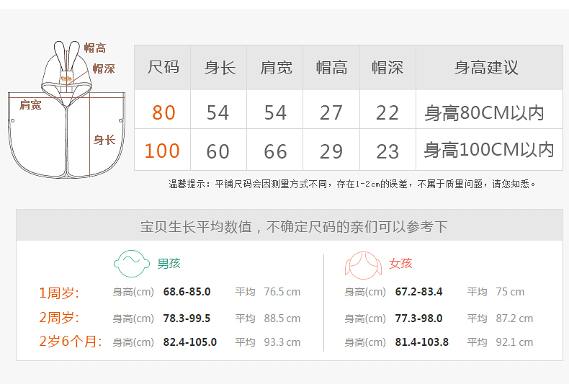Click girl average 92.1 cm
The image size is (569, 392).
pyautogui.click(x=514, y=342)
